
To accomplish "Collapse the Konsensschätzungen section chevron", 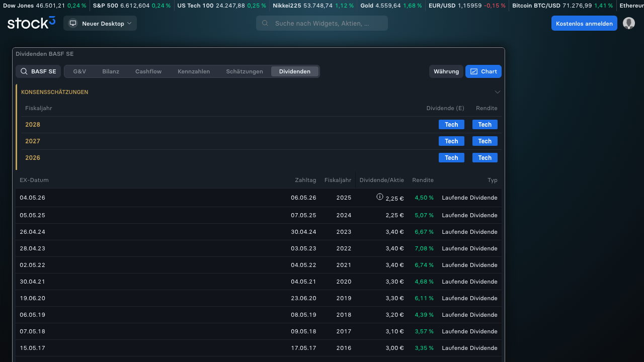I will click(498, 92).
